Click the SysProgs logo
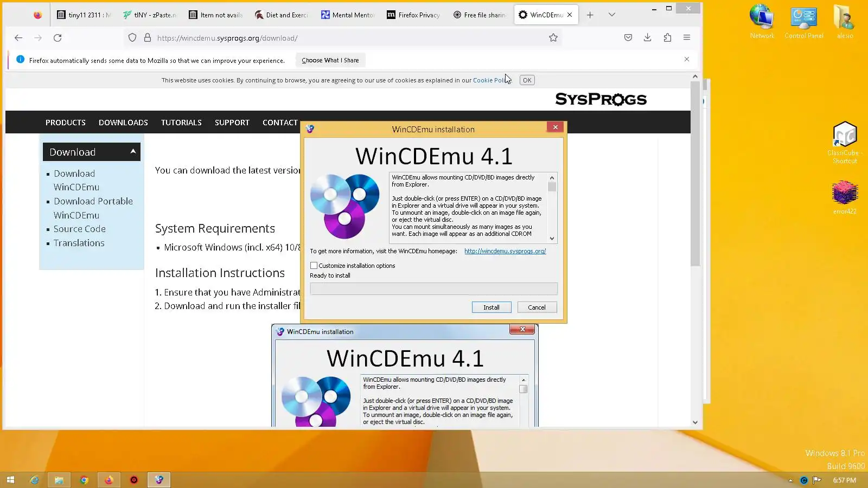 (x=601, y=99)
